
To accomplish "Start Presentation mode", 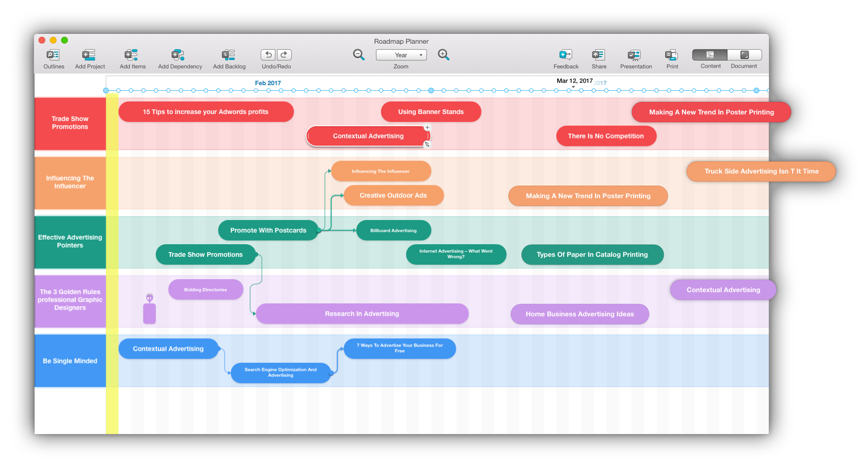I will pyautogui.click(x=634, y=55).
